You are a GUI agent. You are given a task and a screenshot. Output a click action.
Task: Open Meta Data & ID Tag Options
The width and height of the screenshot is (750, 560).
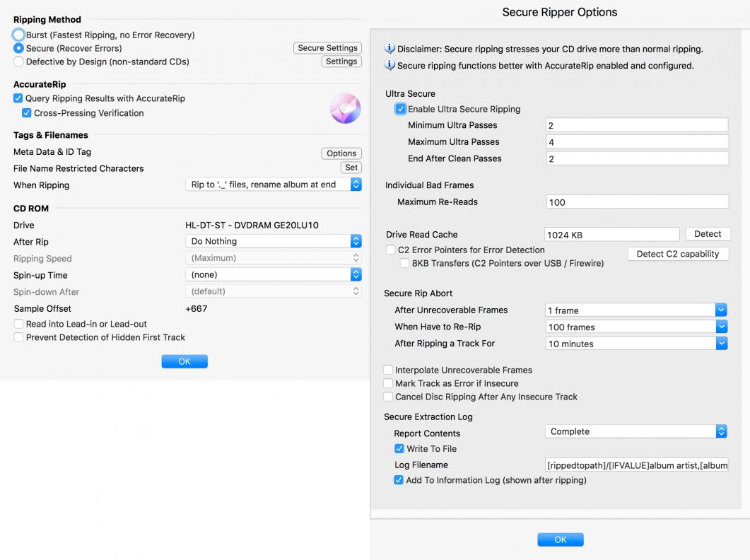tap(341, 153)
